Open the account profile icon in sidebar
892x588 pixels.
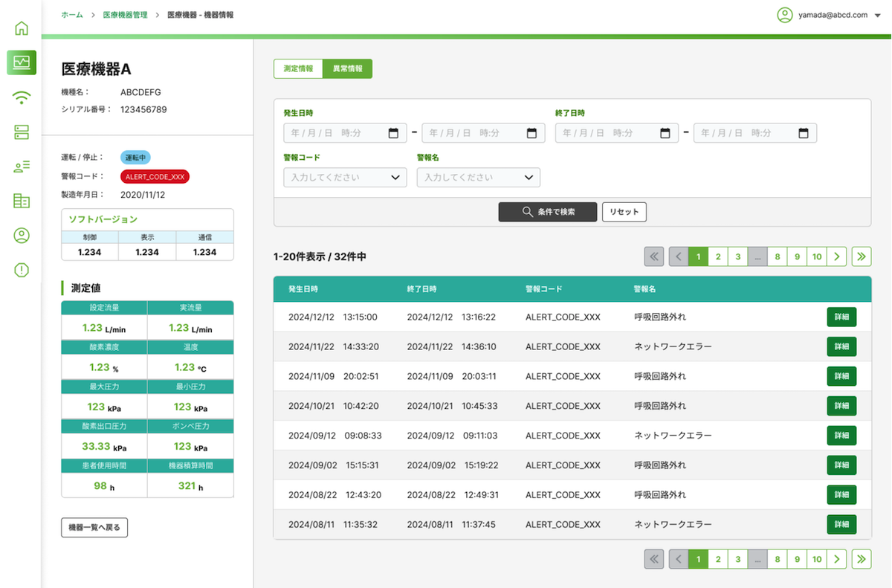22,236
